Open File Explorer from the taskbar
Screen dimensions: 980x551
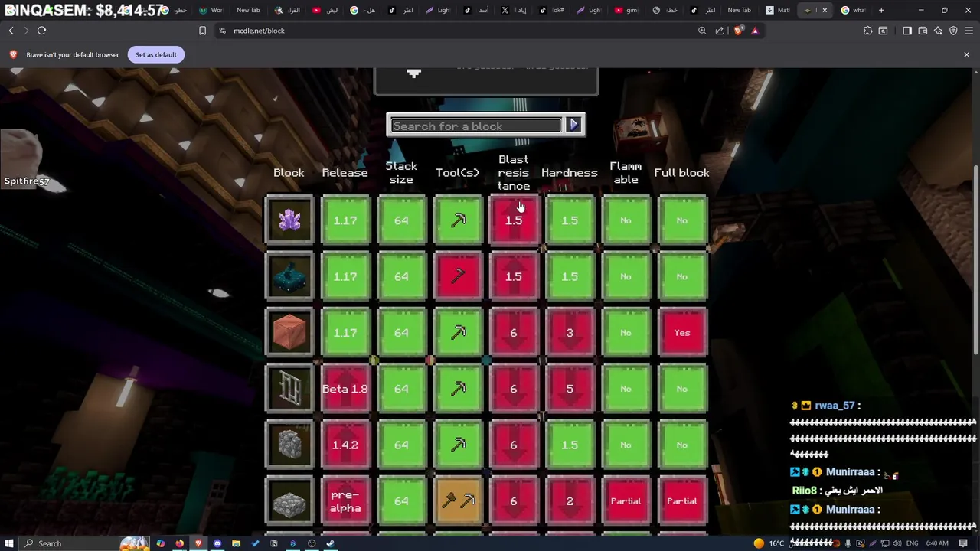pyautogui.click(x=236, y=543)
